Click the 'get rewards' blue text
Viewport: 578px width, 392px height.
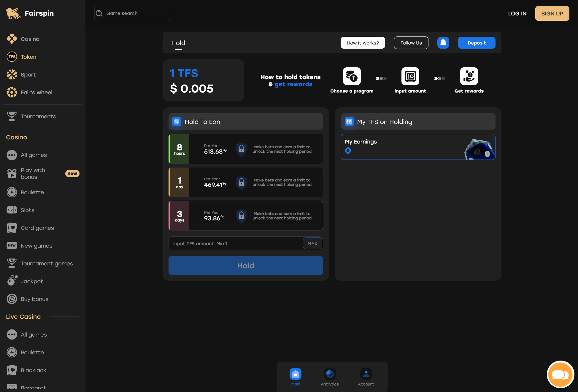(x=293, y=84)
